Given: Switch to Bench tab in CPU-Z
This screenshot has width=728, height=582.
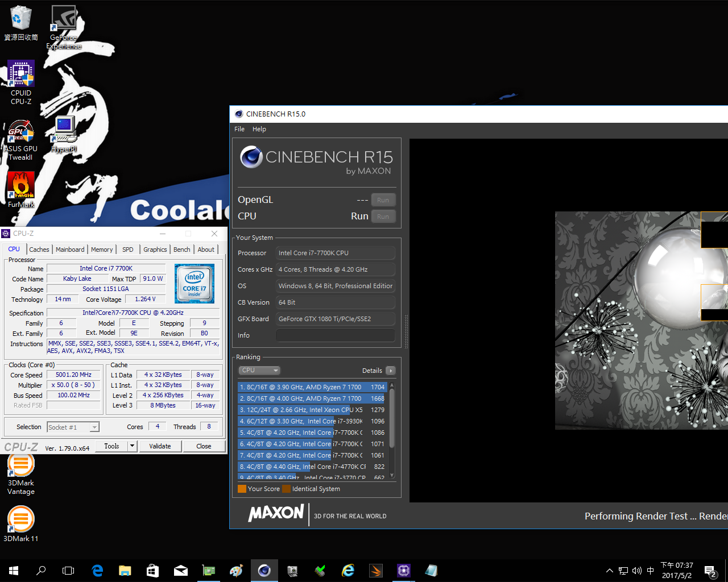Looking at the screenshot, I should (182, 250).
